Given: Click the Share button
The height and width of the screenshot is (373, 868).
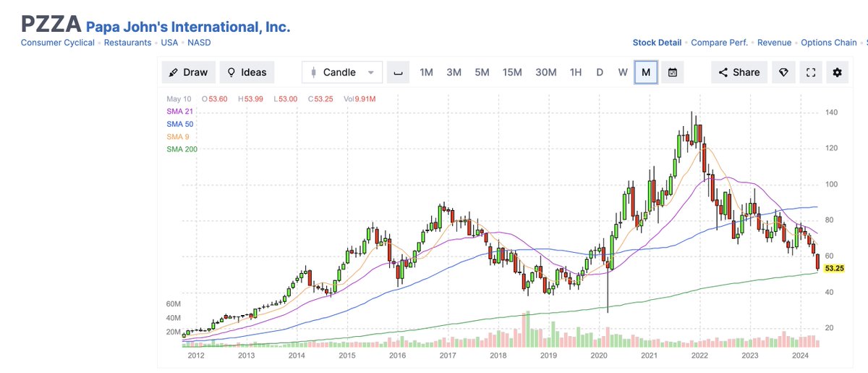Looking at the screenshot, I should tap(739, 72).
